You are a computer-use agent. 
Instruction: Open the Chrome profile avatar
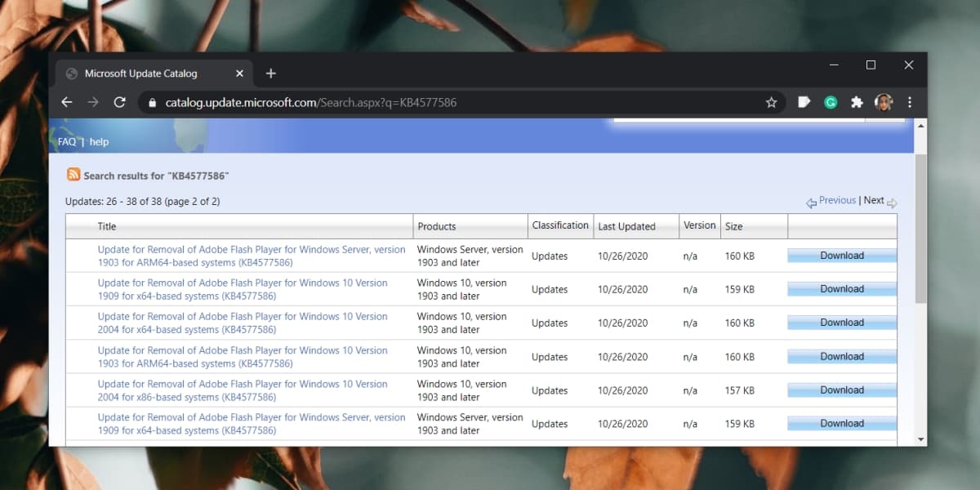(884, 102)
